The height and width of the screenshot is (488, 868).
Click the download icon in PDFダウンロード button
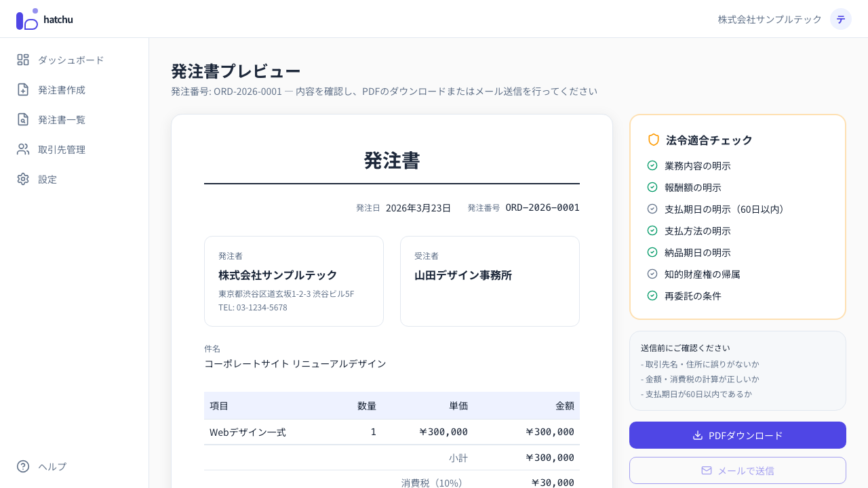click(698, 435)
